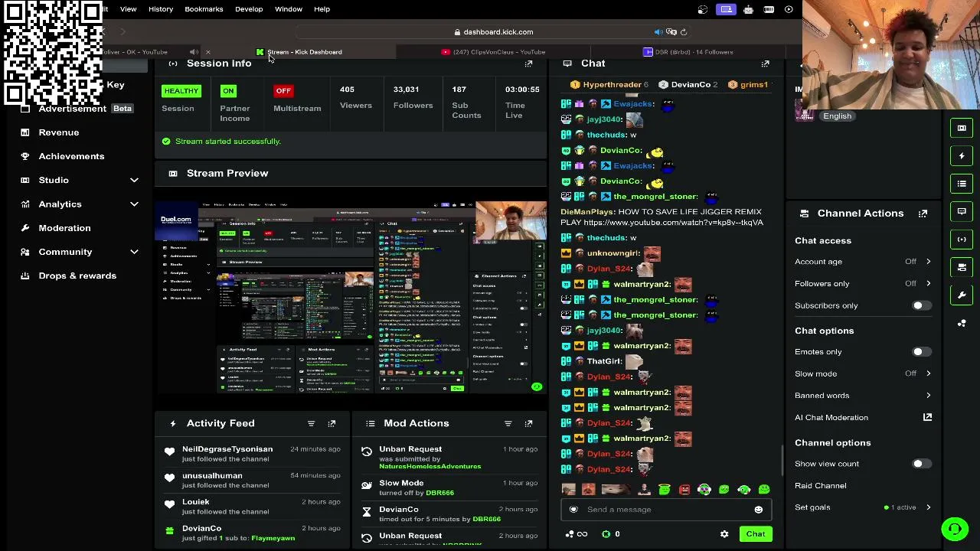Click the Stream Preview video thumbnail

pos(351,297)
